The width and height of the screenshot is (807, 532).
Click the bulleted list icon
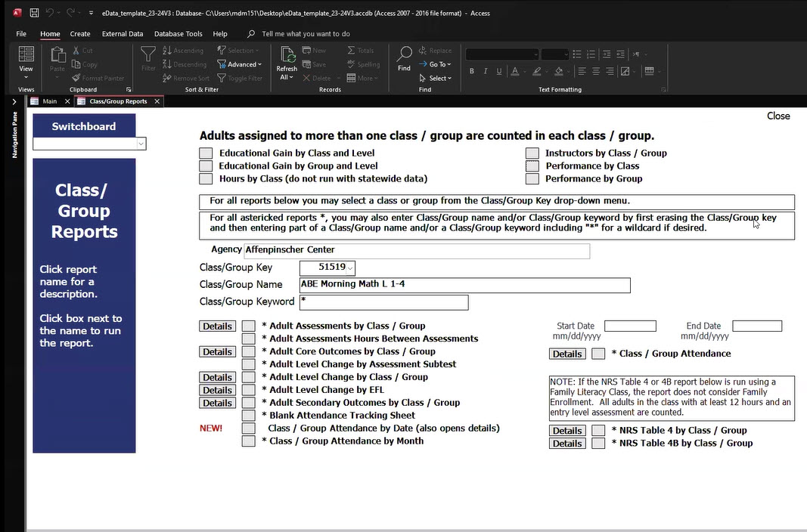point(577,54)
